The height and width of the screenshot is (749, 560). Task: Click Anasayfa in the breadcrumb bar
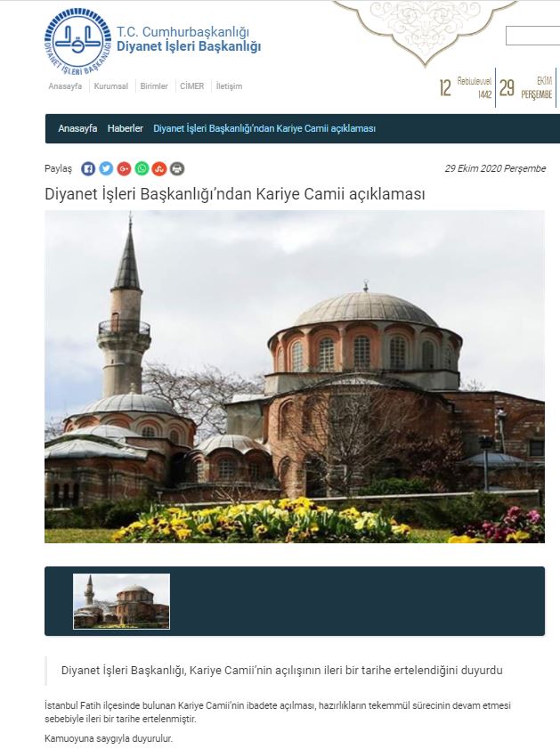(77, 128)
